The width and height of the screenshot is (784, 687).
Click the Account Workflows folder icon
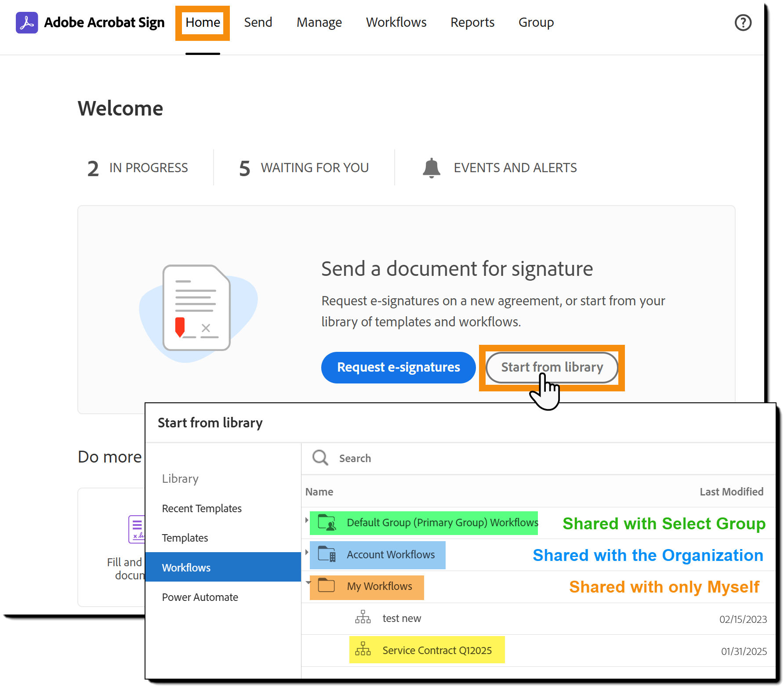[x=327, y=554]
